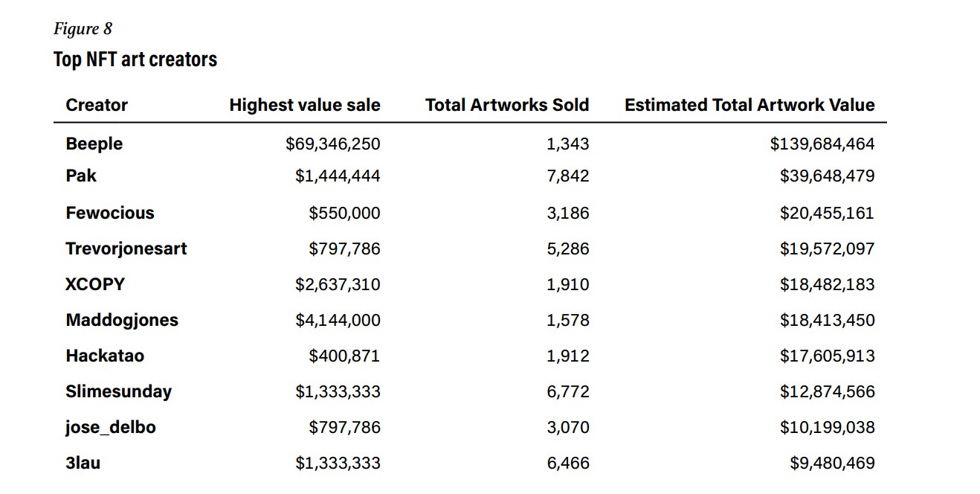980x494 pixels.
Task: Click the Pak creator row label
Action: coord(81,176)
